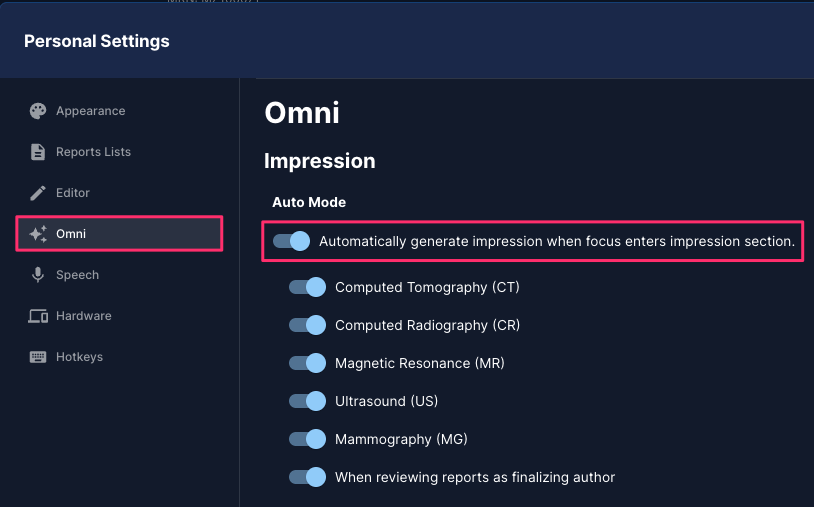Open the Appearance settings section
The width and height of the screenshot is (814, 507).
[x=91, y=111]
